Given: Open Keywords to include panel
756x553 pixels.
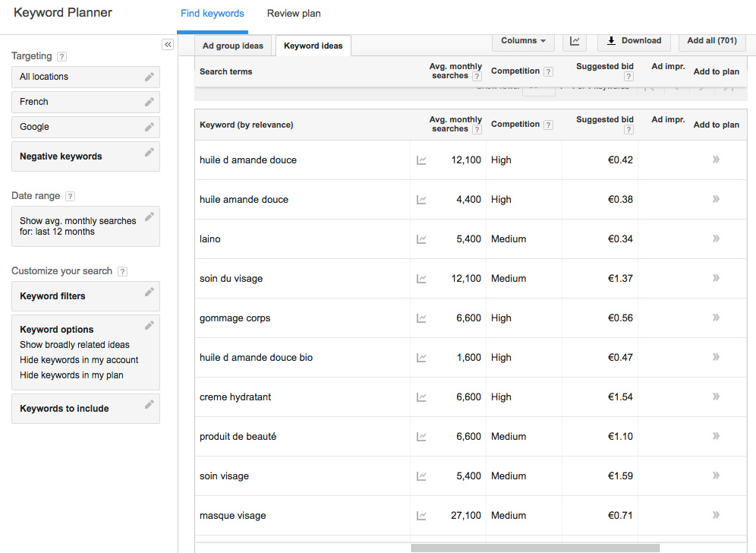Looking at the screenshot, I should tap(86, 409).
